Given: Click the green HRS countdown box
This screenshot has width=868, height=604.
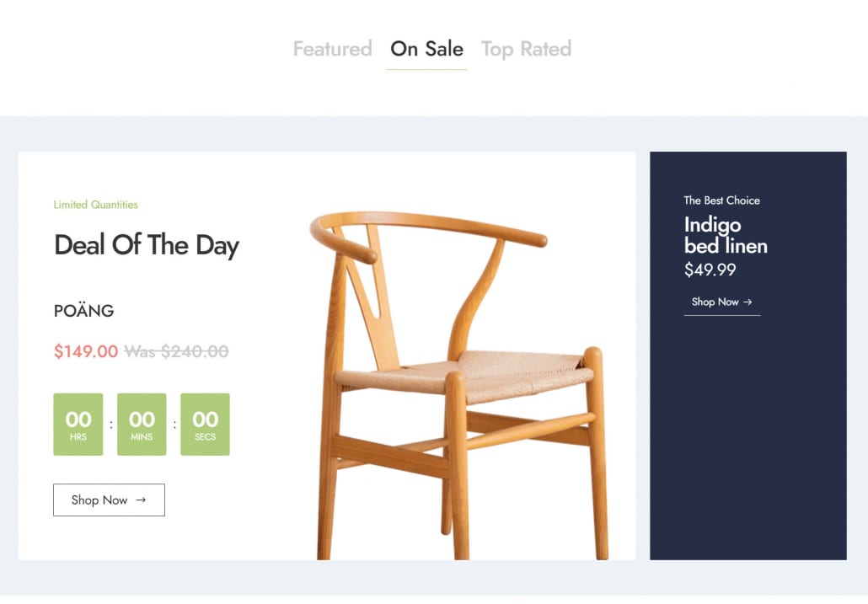Looking at the screenshot, I should (78, 424).
